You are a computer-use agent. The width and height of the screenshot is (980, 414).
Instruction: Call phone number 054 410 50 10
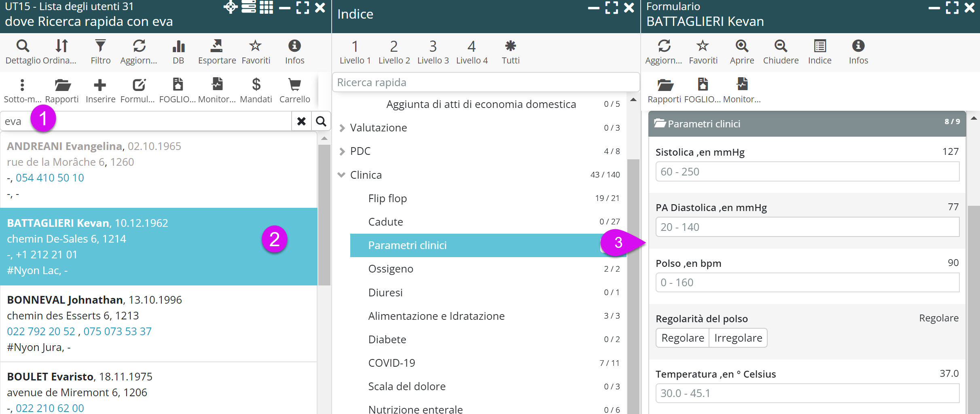click(x=50, y=178)
